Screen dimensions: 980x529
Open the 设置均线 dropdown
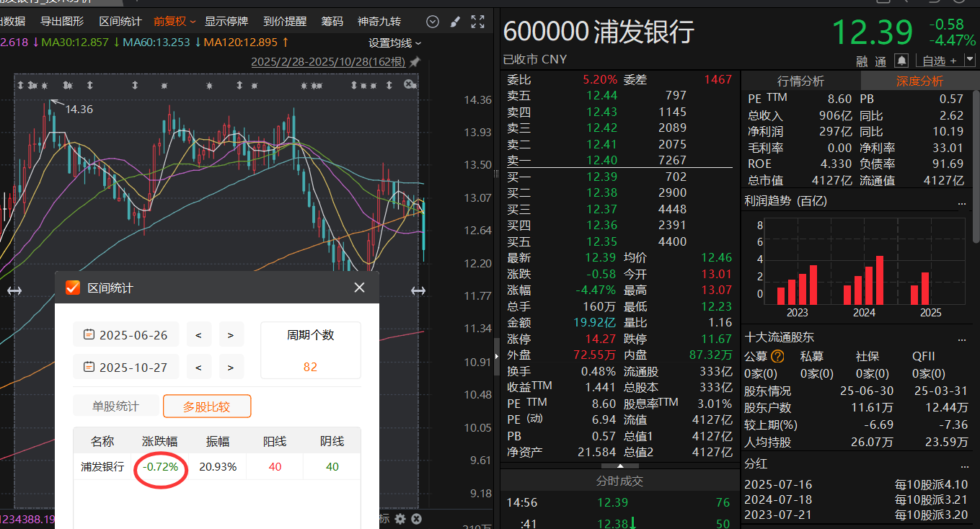[394, 43]
